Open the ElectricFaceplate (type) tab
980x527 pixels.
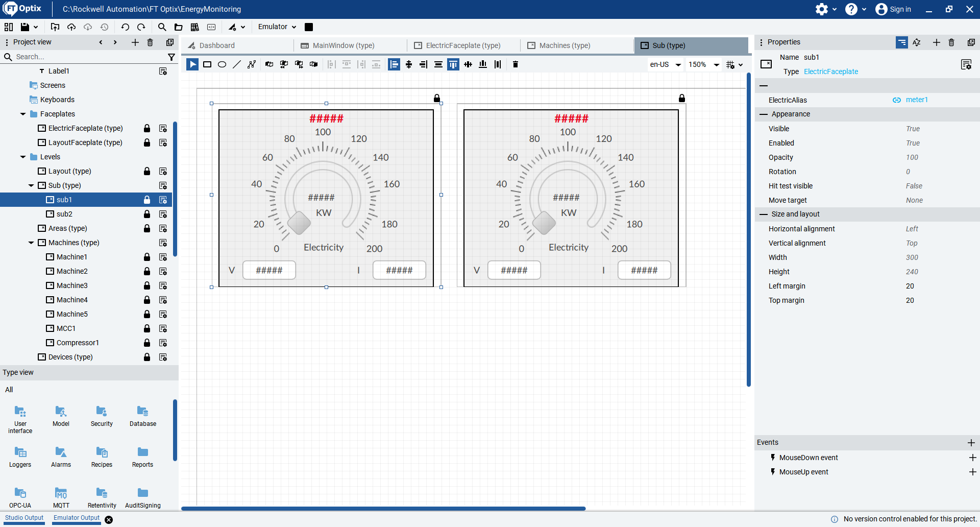pyautogui.click(x=463, y=45)
